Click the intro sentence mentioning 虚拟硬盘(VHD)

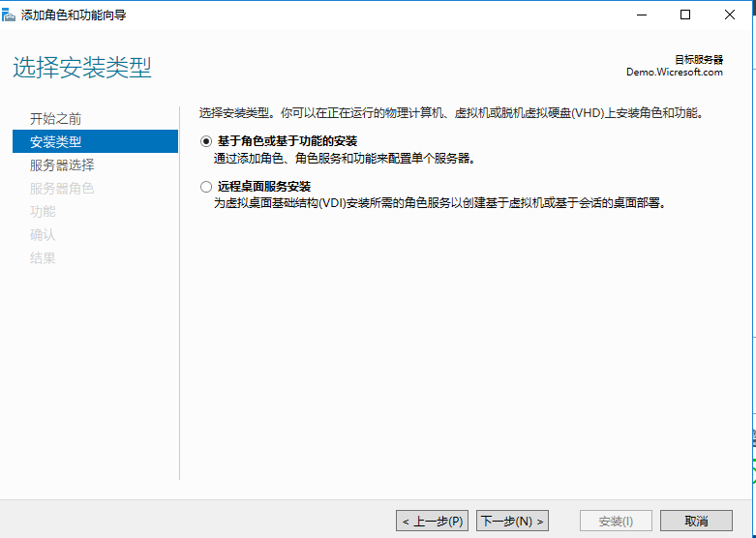[452, 114]
